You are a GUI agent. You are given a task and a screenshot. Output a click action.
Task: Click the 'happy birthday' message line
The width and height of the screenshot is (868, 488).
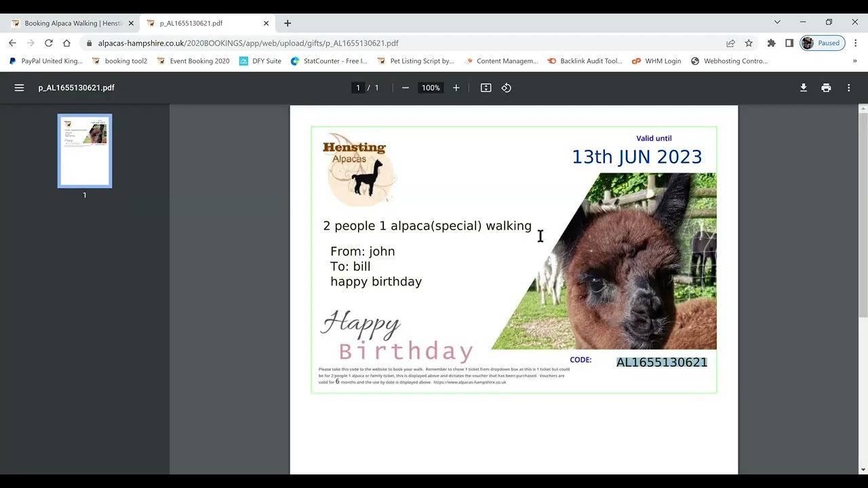coord(376,281)
